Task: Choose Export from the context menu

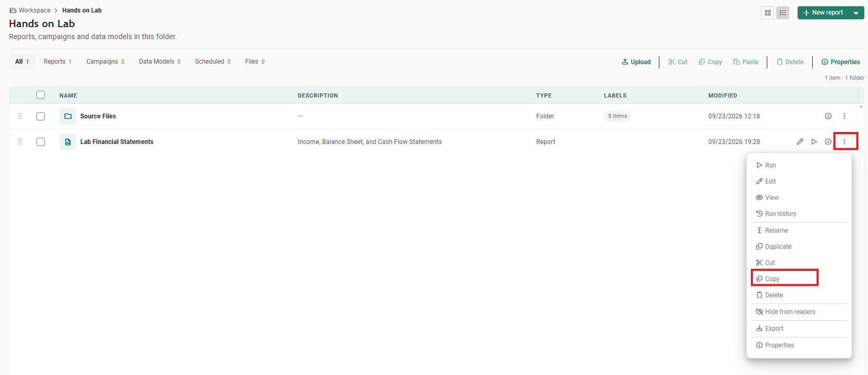Action: 799,329
